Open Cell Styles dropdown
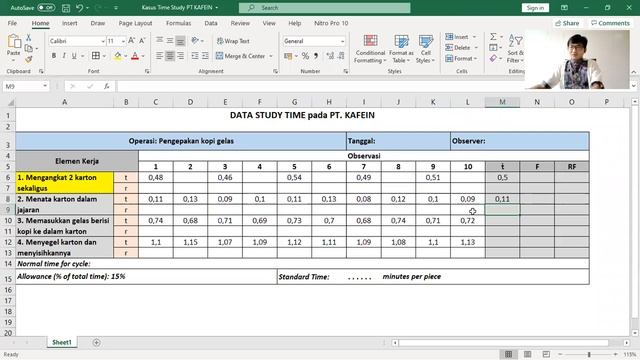This screenshot has width=640, height=360. [425, 49]
